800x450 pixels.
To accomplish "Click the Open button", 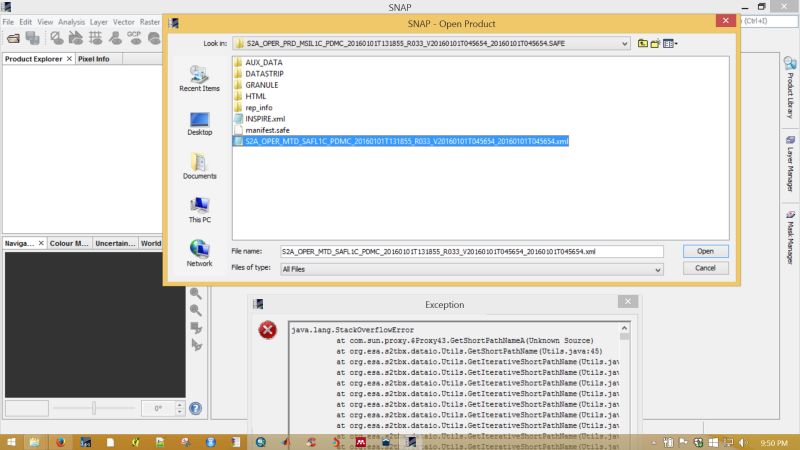I will point(705,251).
